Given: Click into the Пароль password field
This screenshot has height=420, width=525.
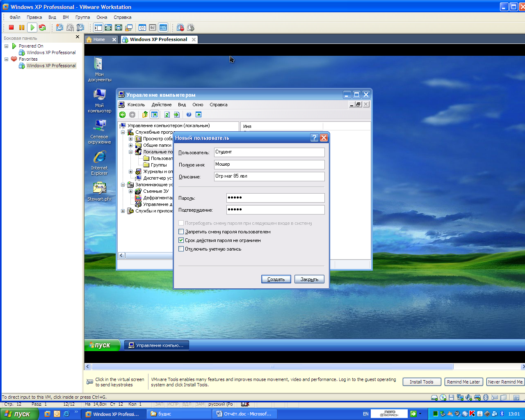Looking at the screenshot, I should point(275,198).
